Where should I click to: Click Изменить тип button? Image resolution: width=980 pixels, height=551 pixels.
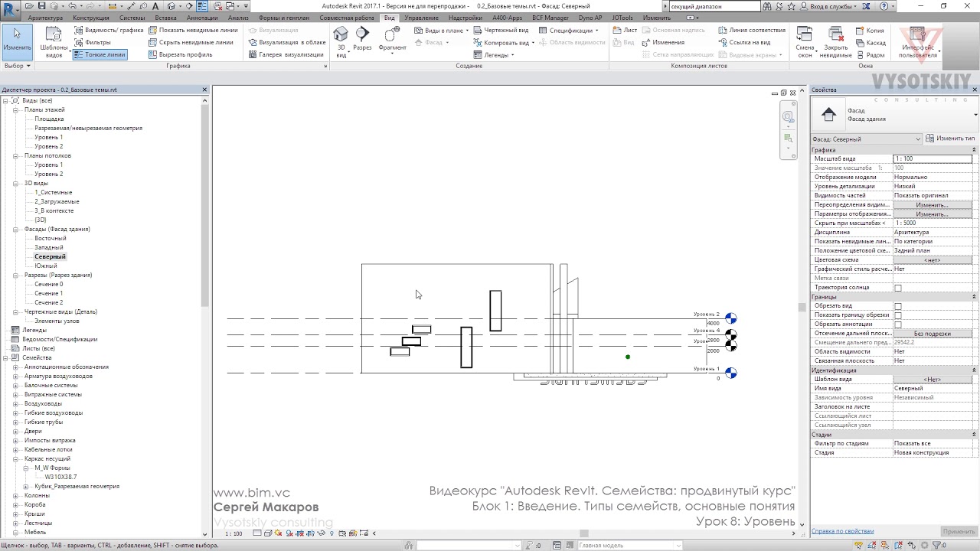950,139
